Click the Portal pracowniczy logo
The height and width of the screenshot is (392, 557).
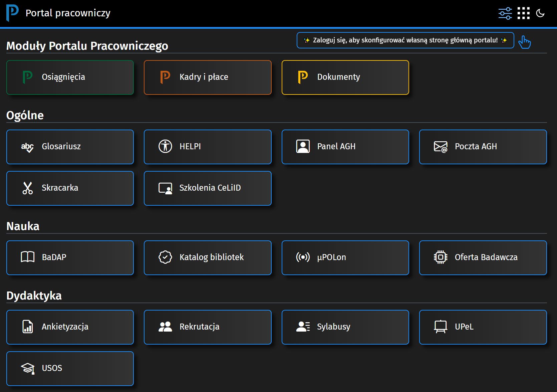coord(12,13)
